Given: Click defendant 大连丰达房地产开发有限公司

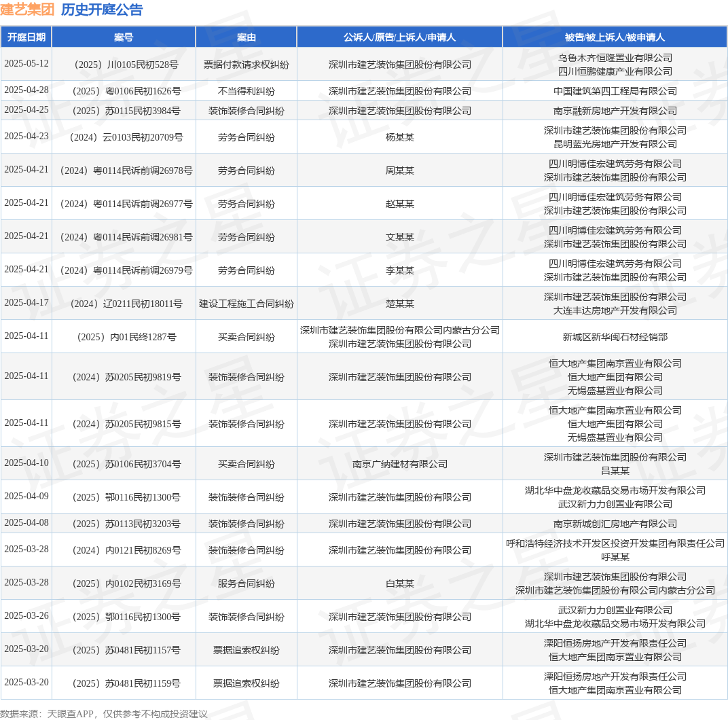Looking at the screenshot, I should 615,310.
